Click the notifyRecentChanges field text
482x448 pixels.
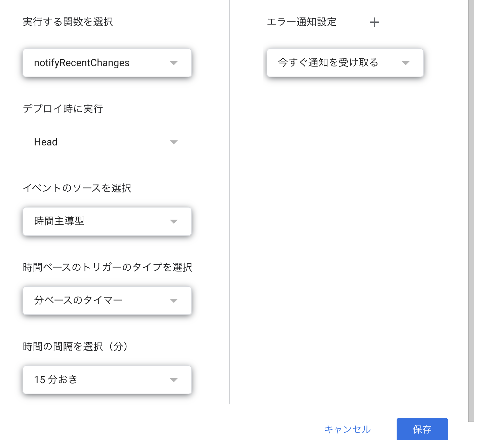pos(82,63)
